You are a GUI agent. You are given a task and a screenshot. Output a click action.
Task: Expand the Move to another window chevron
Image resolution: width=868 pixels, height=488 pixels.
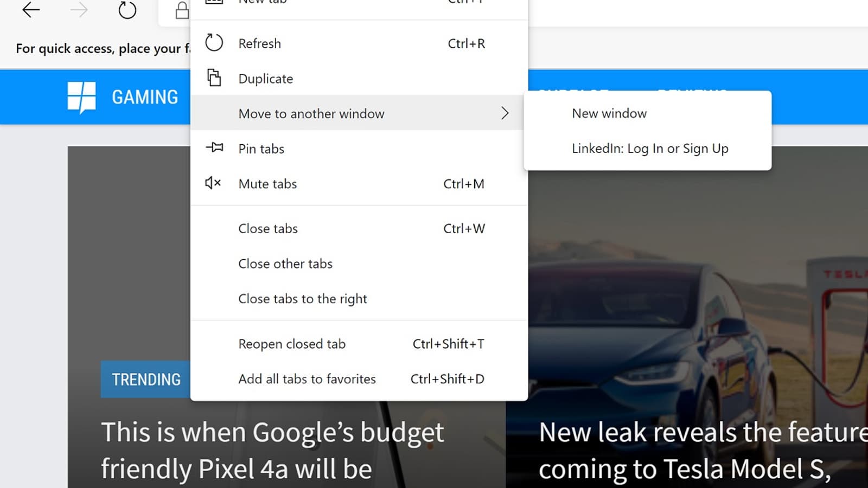[505, 113]
